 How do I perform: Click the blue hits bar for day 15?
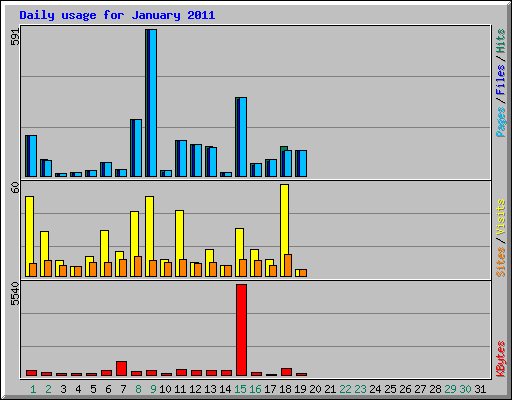(x=241, y=137)
